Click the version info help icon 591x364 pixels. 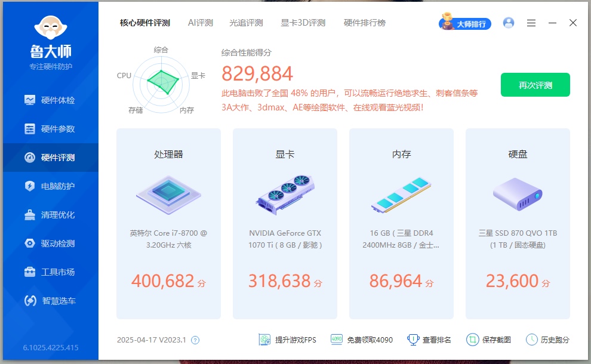[195, 340]
